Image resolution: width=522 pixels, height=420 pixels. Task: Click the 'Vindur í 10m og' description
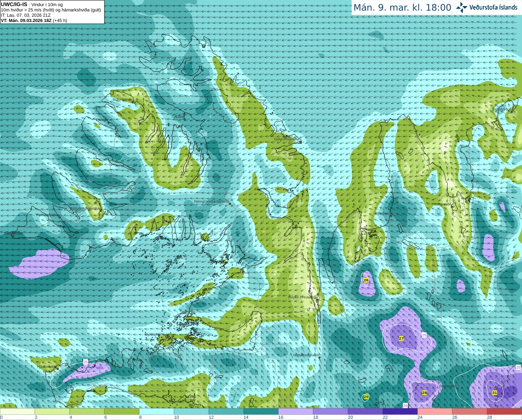[47, 4]
